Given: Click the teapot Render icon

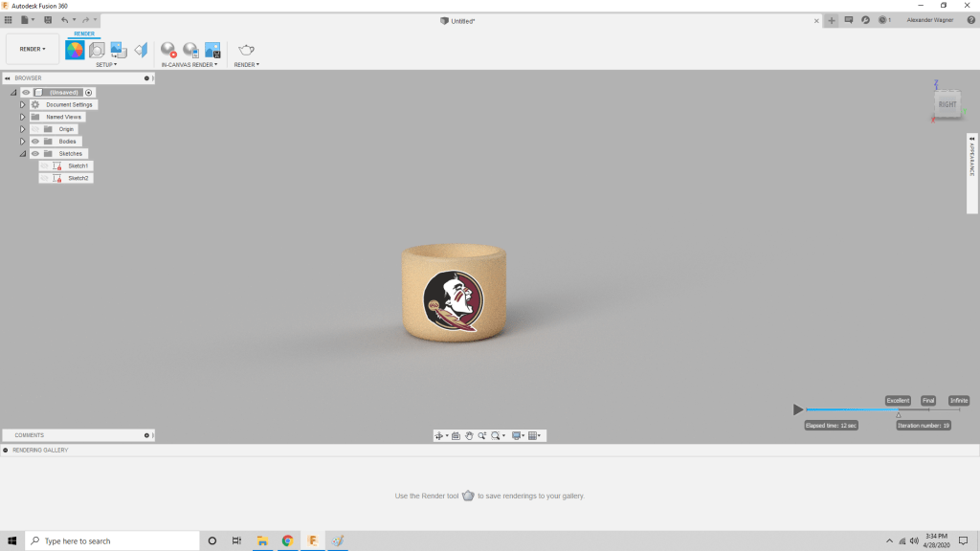Looking at the screenshot, I should 246,50.
